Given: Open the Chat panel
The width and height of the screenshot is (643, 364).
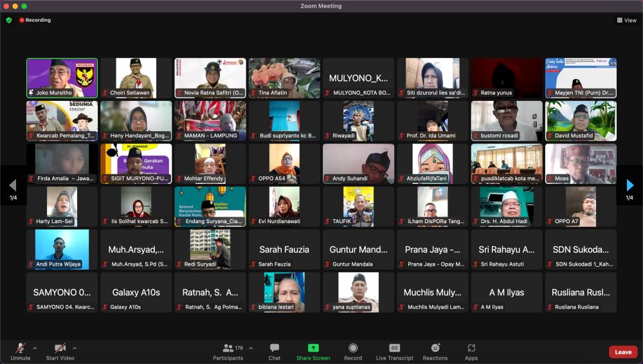Looking at the screenshot, I should pyautogui.click(x=275, y=348).
